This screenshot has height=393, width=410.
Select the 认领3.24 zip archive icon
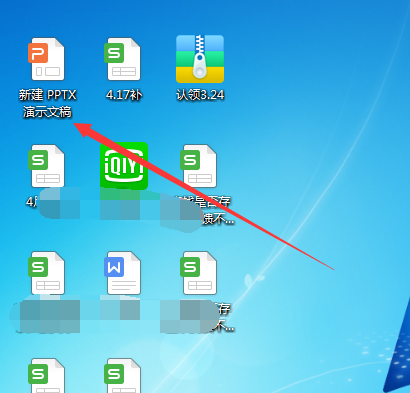pos(200,59)
